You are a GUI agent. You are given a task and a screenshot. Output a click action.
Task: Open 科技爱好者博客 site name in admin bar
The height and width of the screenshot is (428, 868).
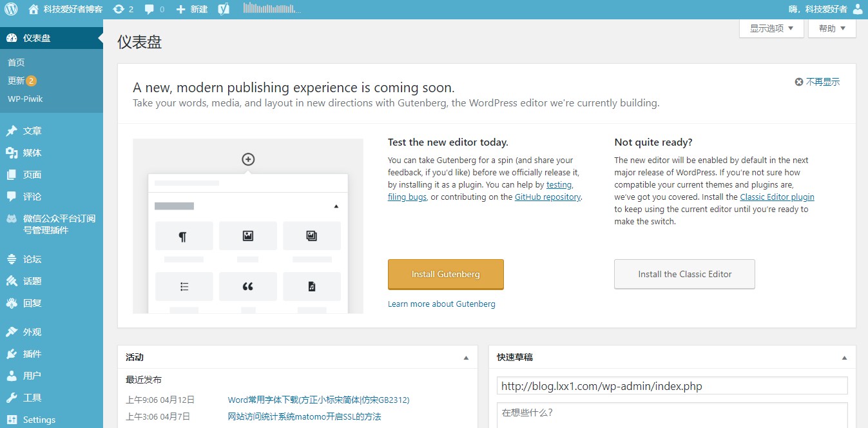click(73, 9)
